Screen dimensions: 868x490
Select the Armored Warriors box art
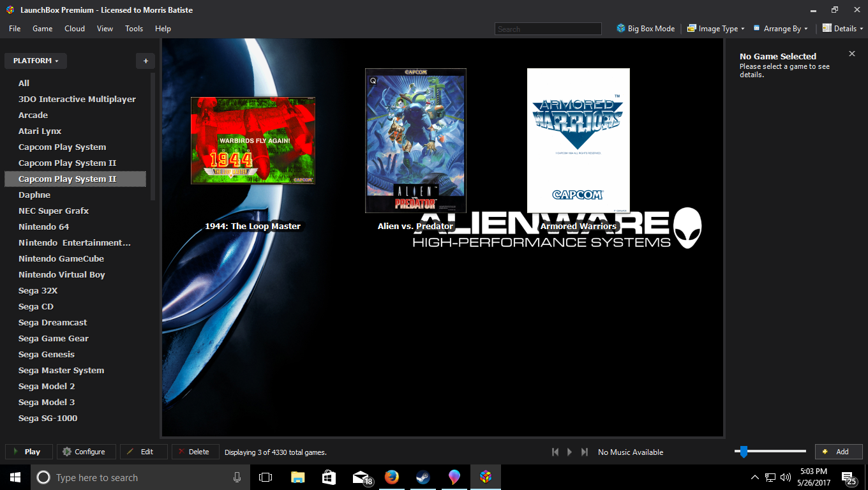(578, 140)
